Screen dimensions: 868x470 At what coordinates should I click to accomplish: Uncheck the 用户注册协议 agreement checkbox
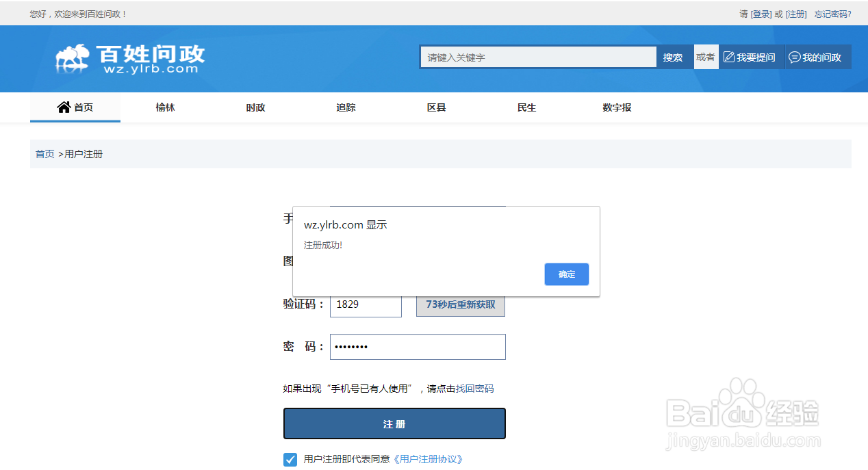pyautogui.click(x=290, y=459)
